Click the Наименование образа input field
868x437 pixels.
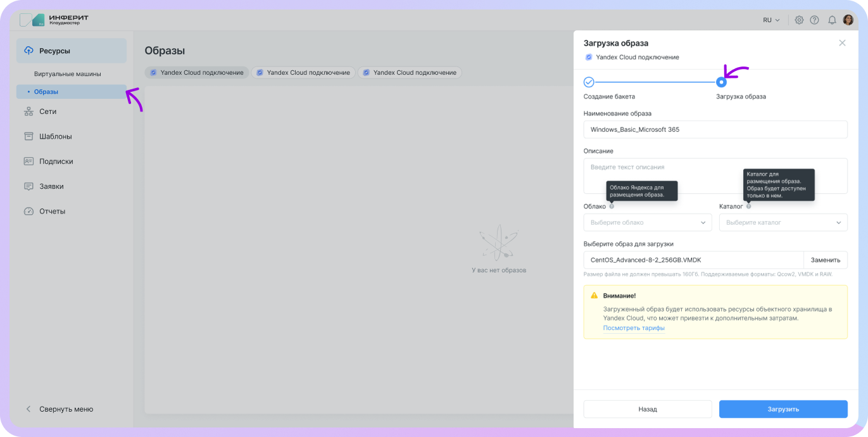[715, 129]
